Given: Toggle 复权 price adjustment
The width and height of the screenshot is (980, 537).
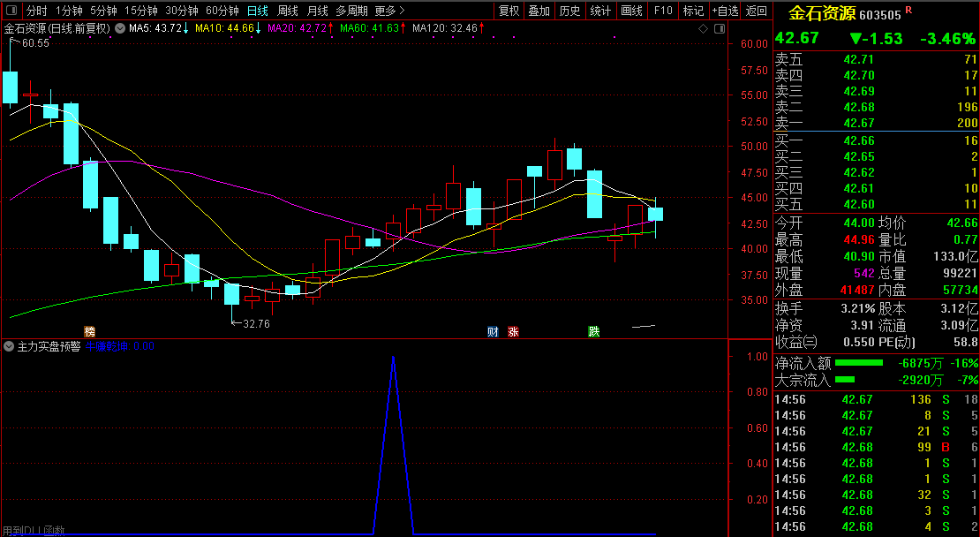Looking at the screenshot, I should click(x=509, y=11).
